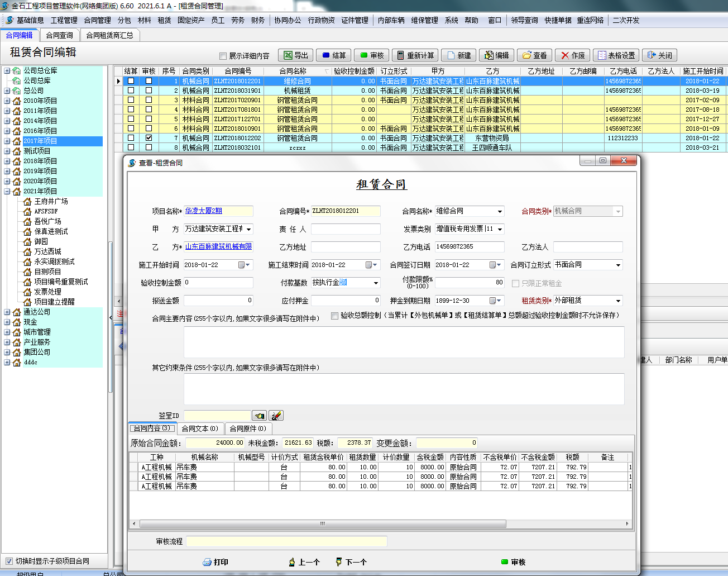728x576 pixels.
Task: Click the 打印 printer icon in dialog
Action: [x=207, y=562]
